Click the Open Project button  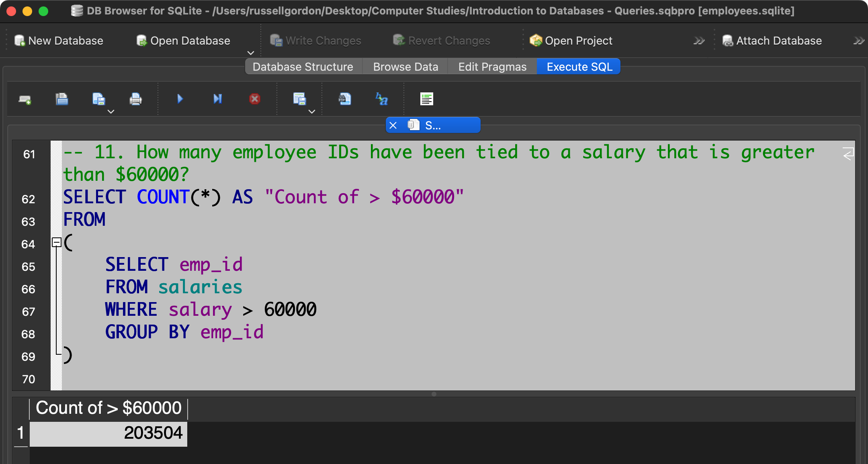[571, 41]
